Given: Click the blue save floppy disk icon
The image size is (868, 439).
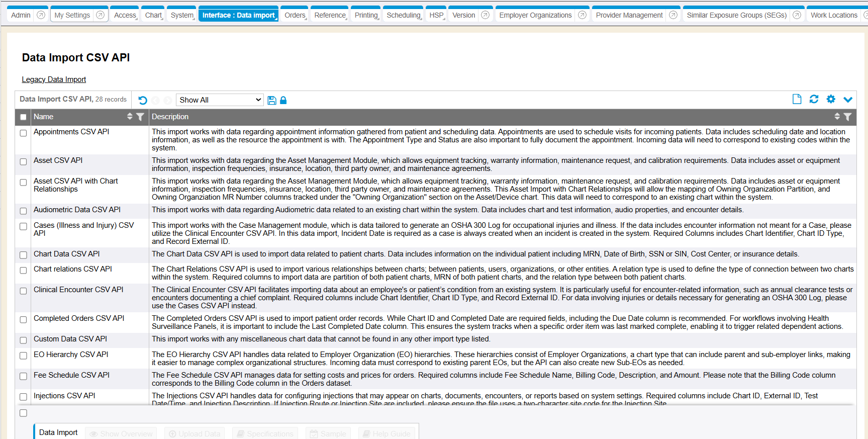Looking at the screenshot, I should point(272,100).
